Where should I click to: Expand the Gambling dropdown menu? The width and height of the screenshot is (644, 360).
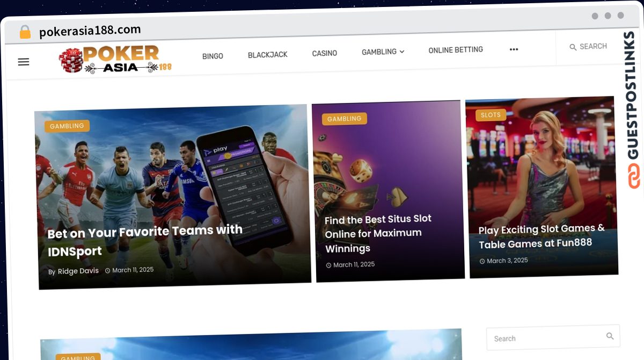(x=383, y=52)
